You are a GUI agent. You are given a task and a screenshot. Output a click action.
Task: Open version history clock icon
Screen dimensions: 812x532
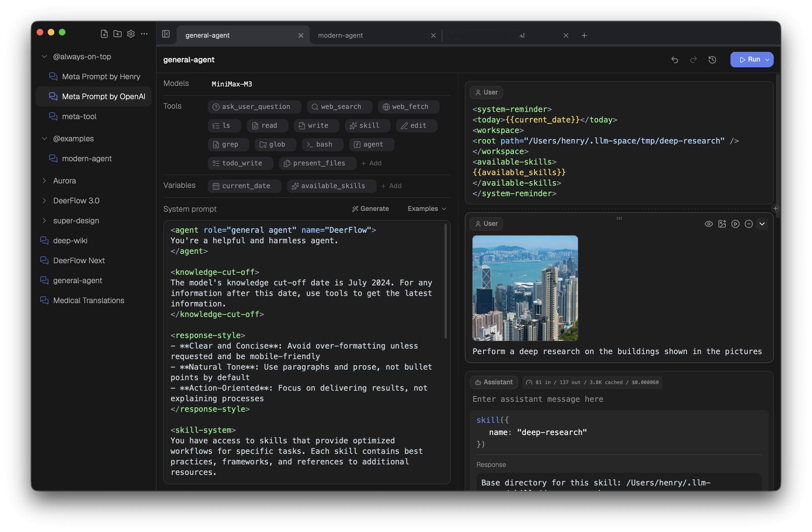click(712, 60)
